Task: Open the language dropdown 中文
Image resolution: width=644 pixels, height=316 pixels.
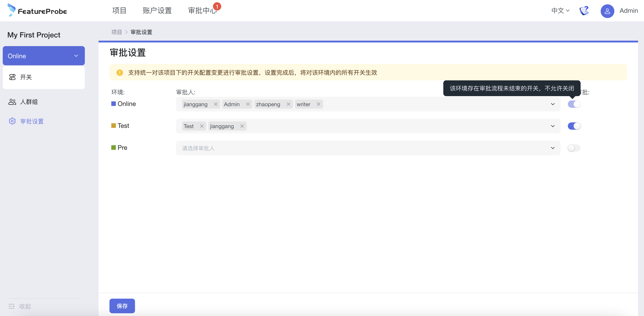Action: 560,11
